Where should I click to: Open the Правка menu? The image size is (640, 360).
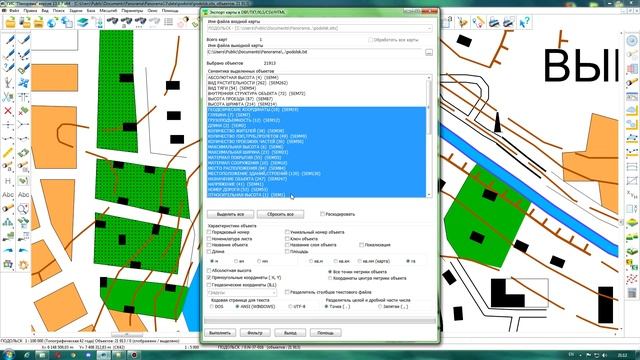tap(30, 11)
